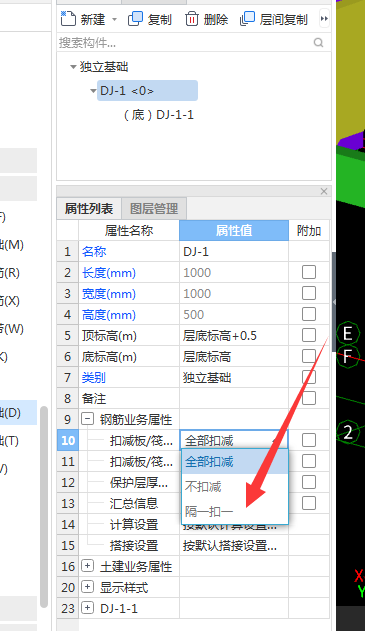Select row number 15 搭接设置
The width and height of the screenshot is (365, 631).
point(68,545)
